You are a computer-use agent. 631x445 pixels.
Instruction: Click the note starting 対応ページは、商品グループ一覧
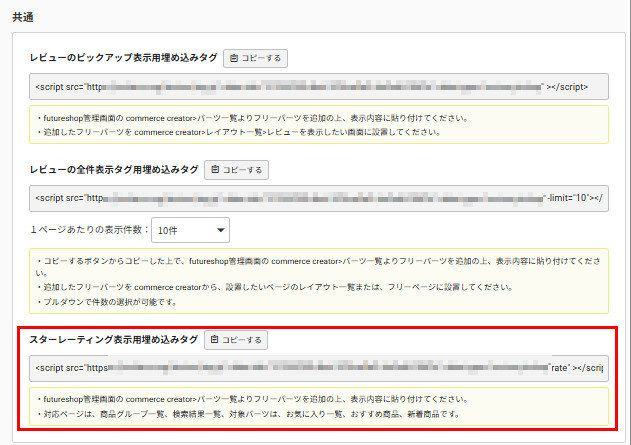(248, 414)
